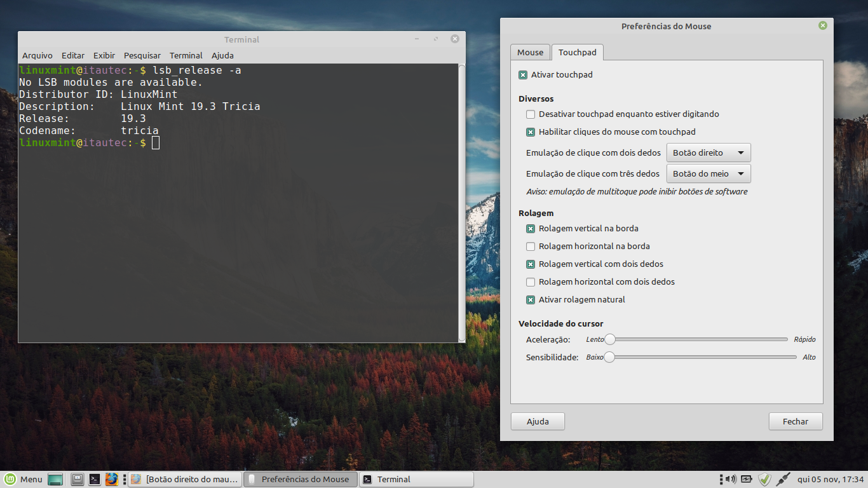Screen dimensions: 868x488
Task: Open the network connection plug icon
Action: (x=783, y=479)
